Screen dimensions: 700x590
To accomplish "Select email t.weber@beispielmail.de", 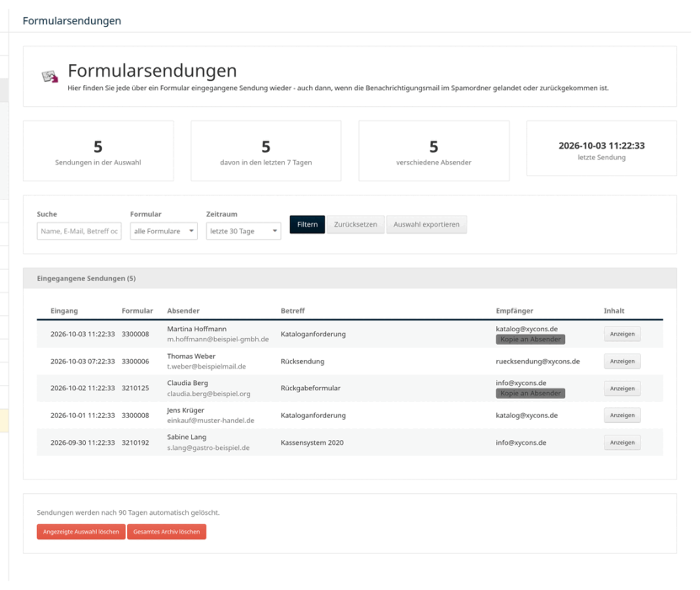I will tap(206, 367).
